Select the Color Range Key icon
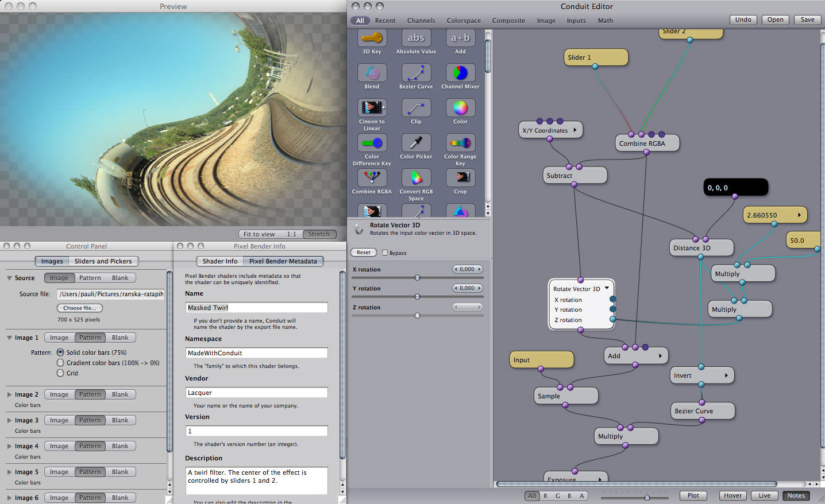Screen dimensions: 825x504 click(460, 143)
